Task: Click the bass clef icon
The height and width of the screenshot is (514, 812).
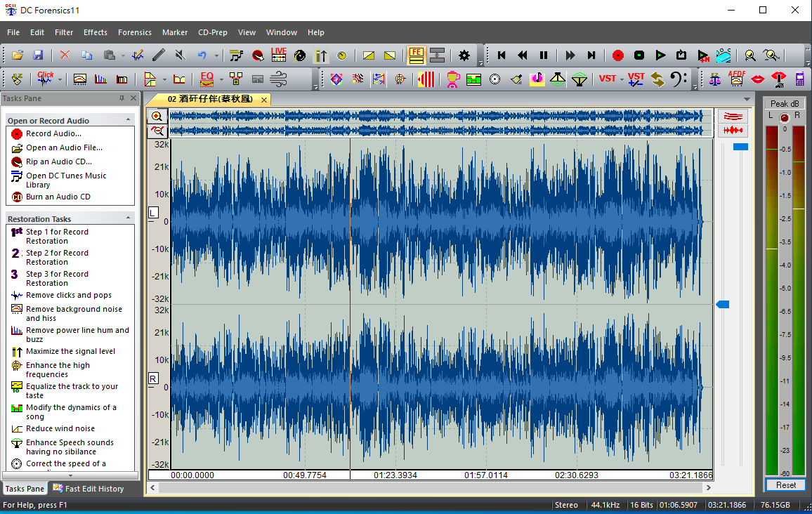Action: (x=679, y=79)
